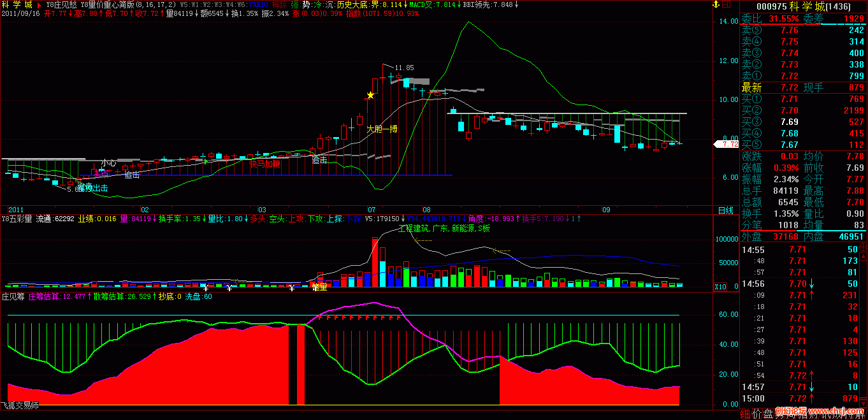The image size is (868, 420).
Task: Click the 工程建筑,广东,新能源,S板 sector text
Action: tap(444, 228)
